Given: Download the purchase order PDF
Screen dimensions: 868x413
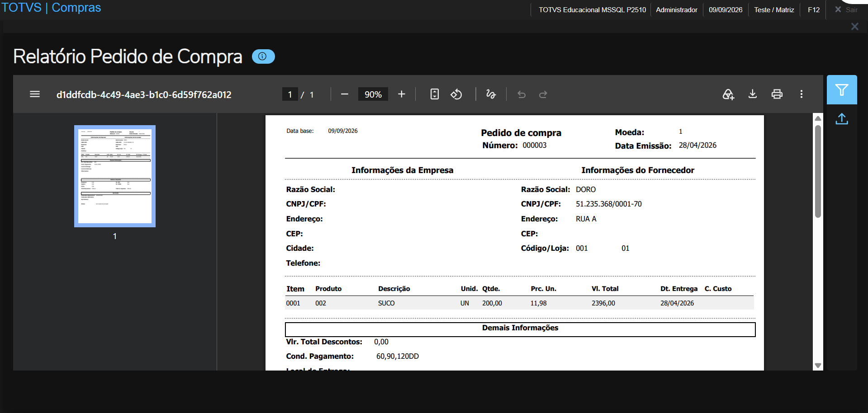Looking at the screenshot, I should click(x=753, y=94).
